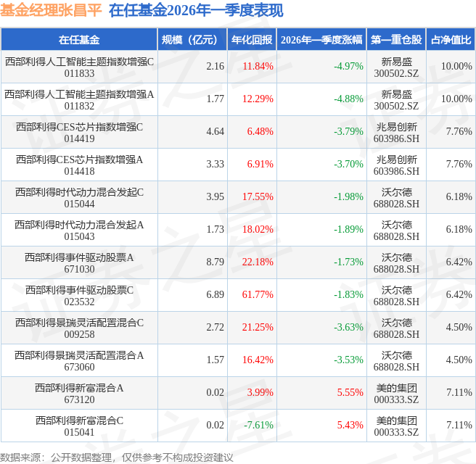Click annualized return 6.48%
The width and height of the screenshot is (476, 464).
260,131
